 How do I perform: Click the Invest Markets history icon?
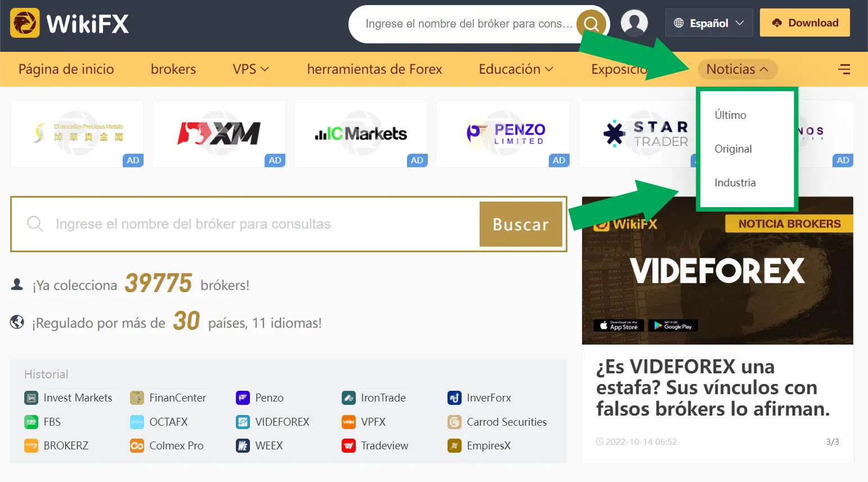[x=32, y=398]
